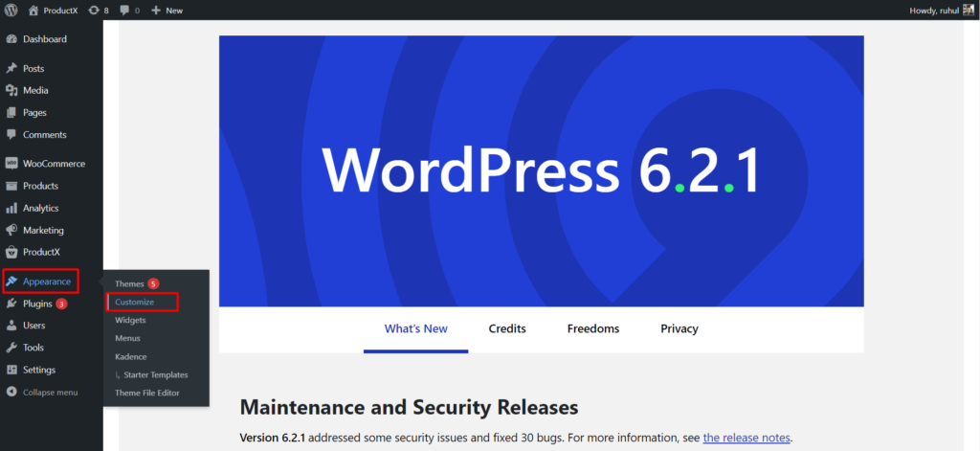Click the Marketing megaphone icon
The width and height of the screenshot is (980, 451).
click(11, 230)
